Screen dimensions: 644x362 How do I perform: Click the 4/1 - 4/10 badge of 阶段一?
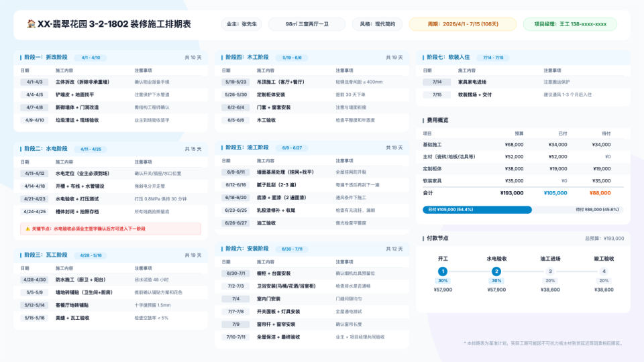(x=91, y=58)
